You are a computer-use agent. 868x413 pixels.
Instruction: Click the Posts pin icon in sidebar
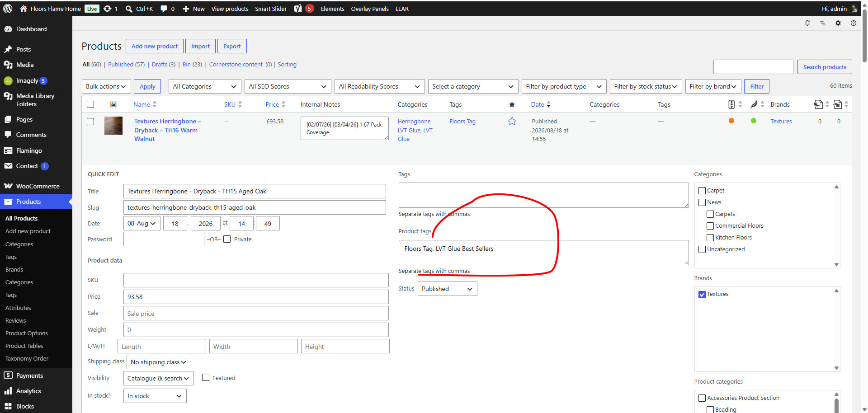(x=8, y=49)
